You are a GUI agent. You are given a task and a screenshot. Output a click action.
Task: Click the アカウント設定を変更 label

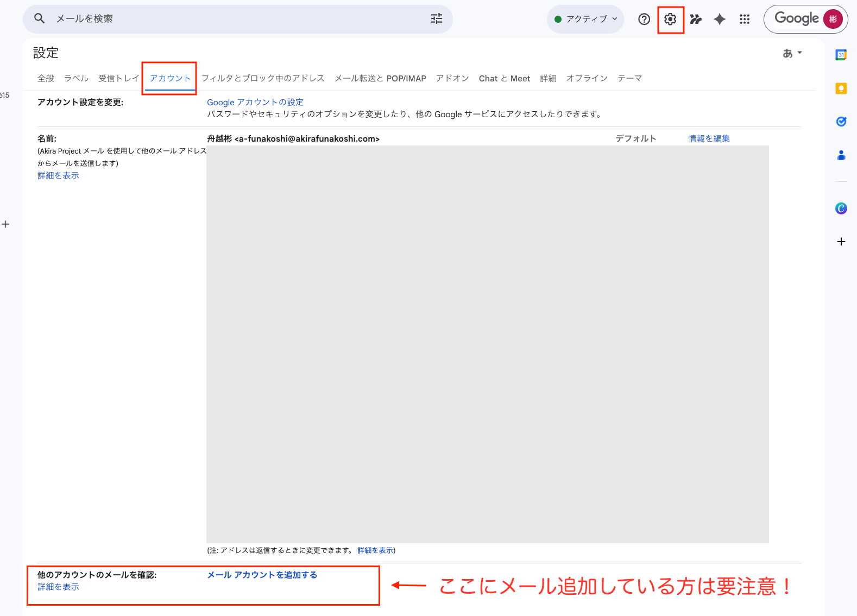click(x=80, y=102)
